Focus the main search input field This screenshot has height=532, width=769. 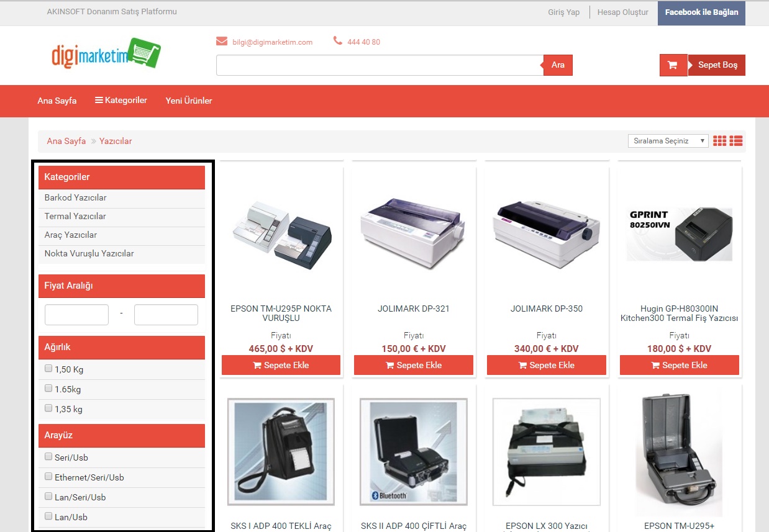tap(380, 65)
